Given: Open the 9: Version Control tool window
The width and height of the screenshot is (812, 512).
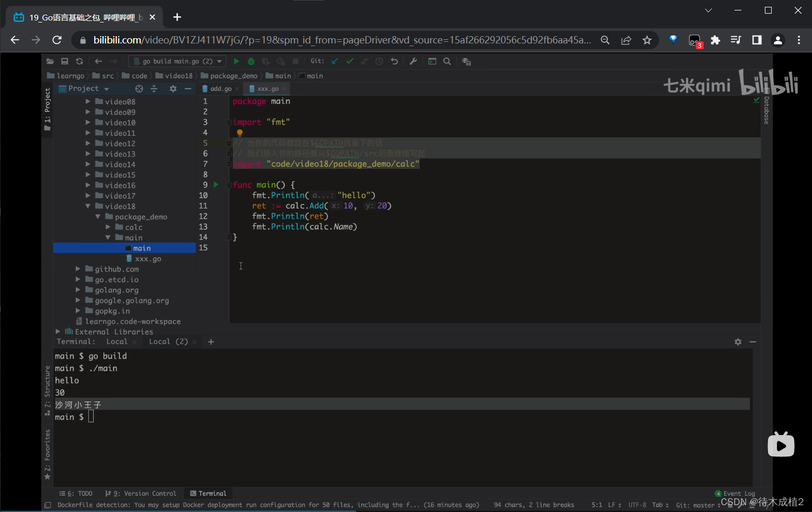Looking at the screenshot, I should point(141,494).
